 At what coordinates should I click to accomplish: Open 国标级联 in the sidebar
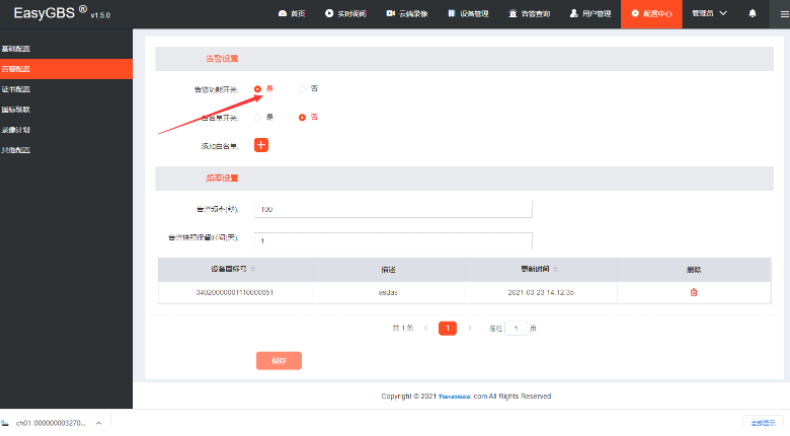point(66,109)
